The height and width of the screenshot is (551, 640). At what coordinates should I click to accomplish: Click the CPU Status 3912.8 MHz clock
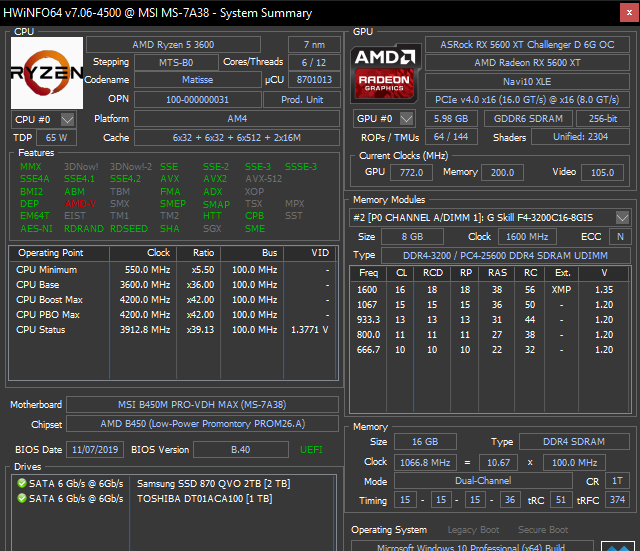click(x=145, y=330)
